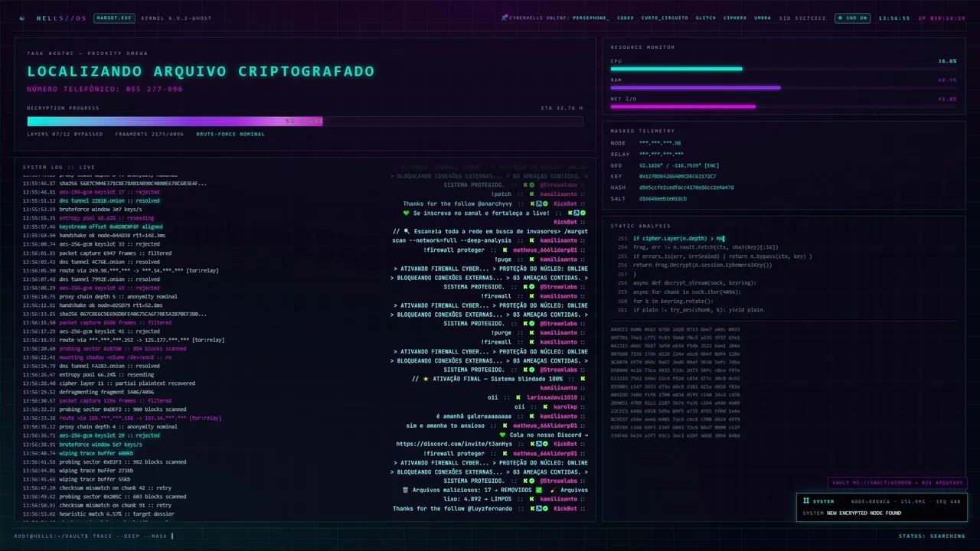
Task: Focus the root@hells trace command prompt
Action: [x=94, y=536]
